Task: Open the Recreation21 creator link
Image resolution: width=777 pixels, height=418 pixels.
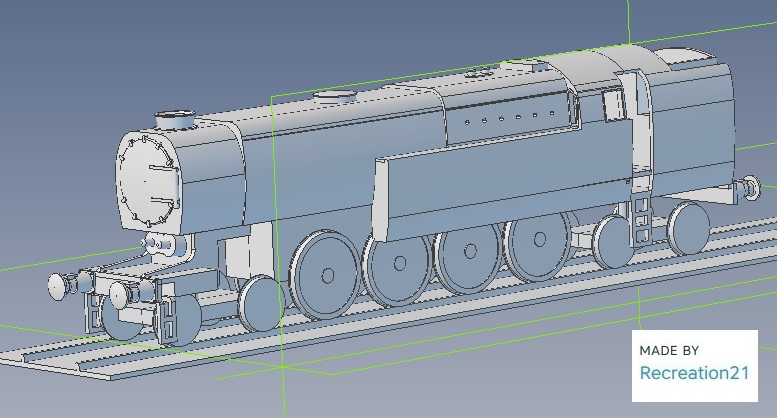Action: click(x=694, y=373)
